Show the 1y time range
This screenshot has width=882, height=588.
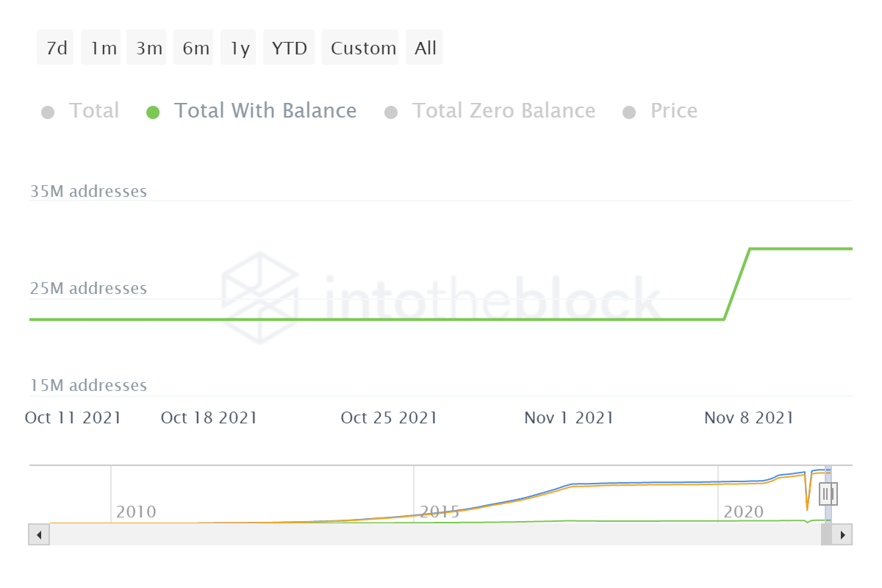coord(240,48)
